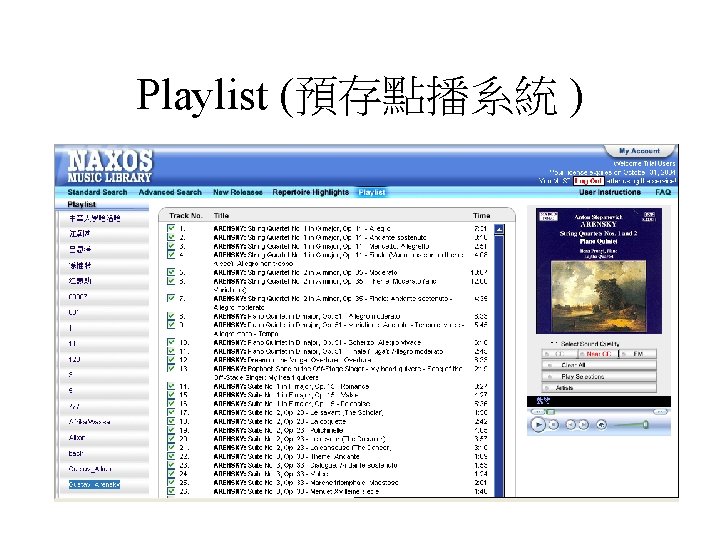Uncheck track 2 Andante sostenuto checkbox
This screenshot has width=720, height=540.
point(171,237)
